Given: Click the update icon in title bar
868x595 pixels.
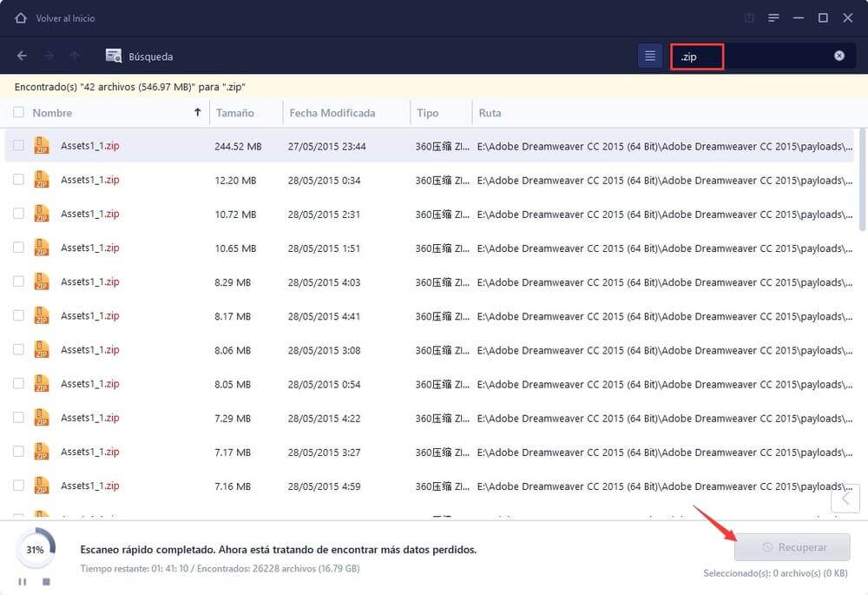Looking at the screenshot, I should (x=749, y=17).
